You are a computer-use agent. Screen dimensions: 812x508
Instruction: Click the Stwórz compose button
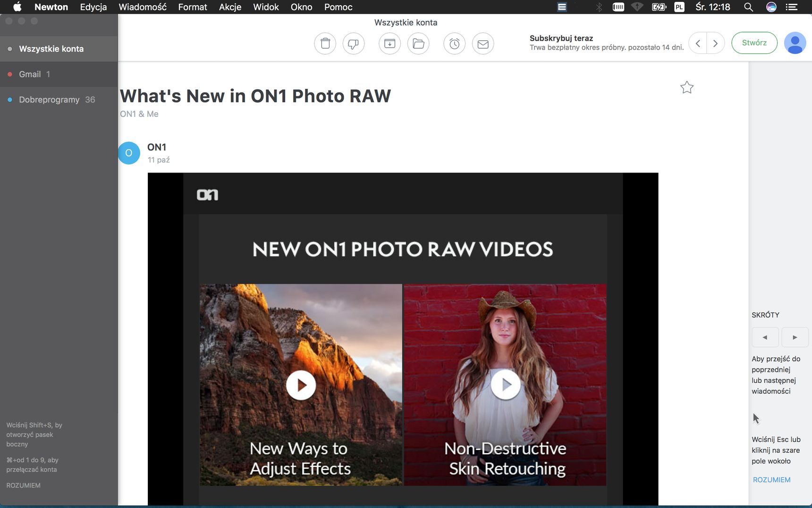click(754, 43)
